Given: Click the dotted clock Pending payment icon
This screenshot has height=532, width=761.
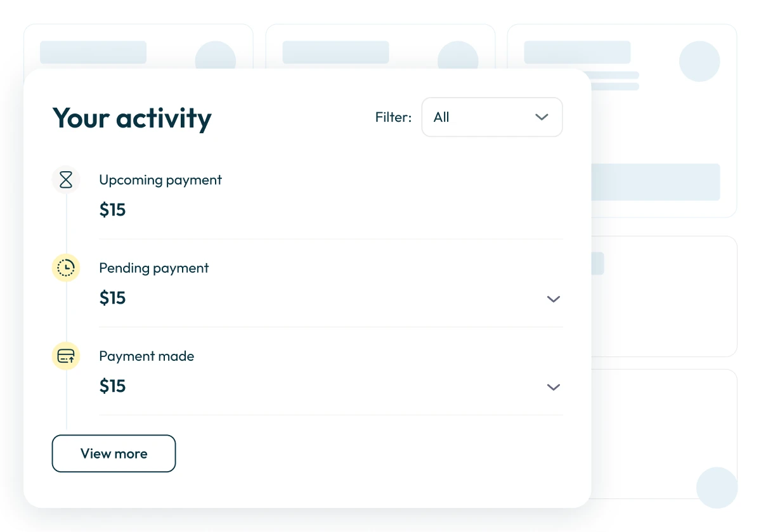Looking at the screenshot, I should (66, 268).
